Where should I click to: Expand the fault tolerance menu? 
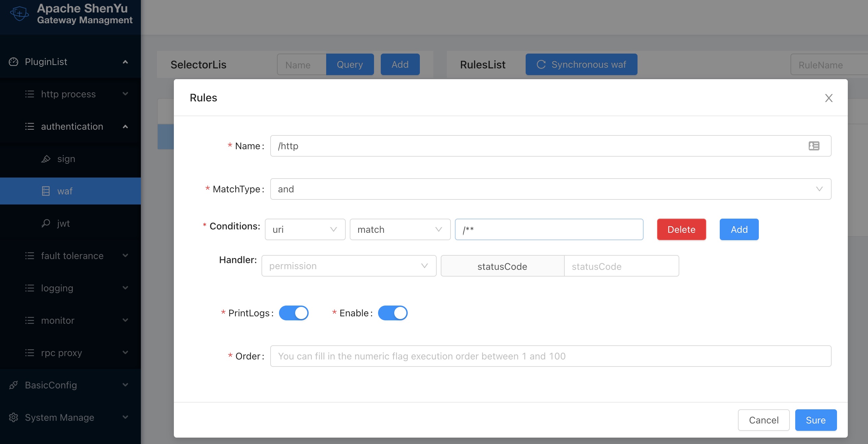coord(72,256)
